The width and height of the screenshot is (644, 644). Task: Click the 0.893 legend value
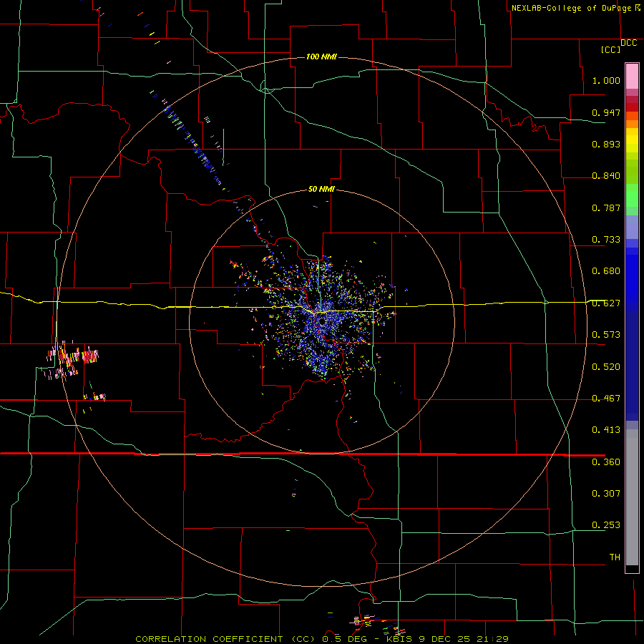(606, 144)
